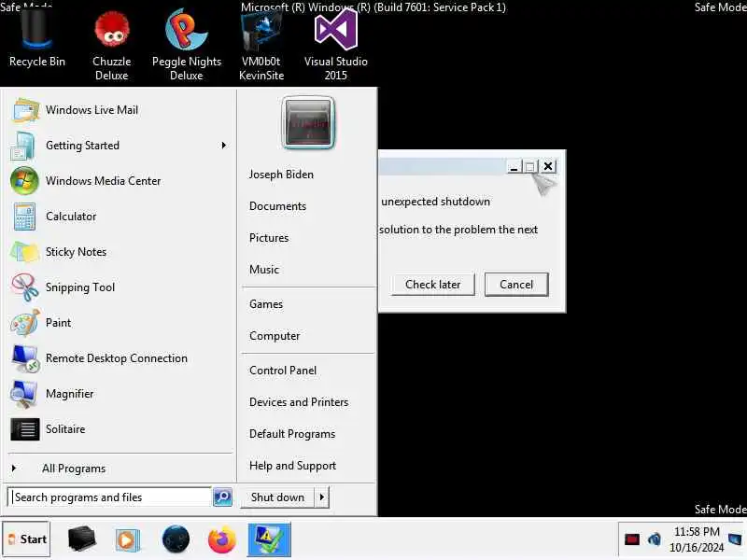Image resolution: width=747 pixels, height=560 pixels.
Task: Launch Visual Studio 2015 from the desktop
Action: tap(336, 44)
